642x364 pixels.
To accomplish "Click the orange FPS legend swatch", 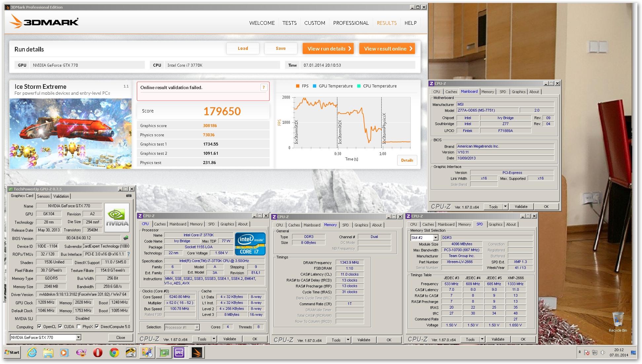I will (298, 86).
